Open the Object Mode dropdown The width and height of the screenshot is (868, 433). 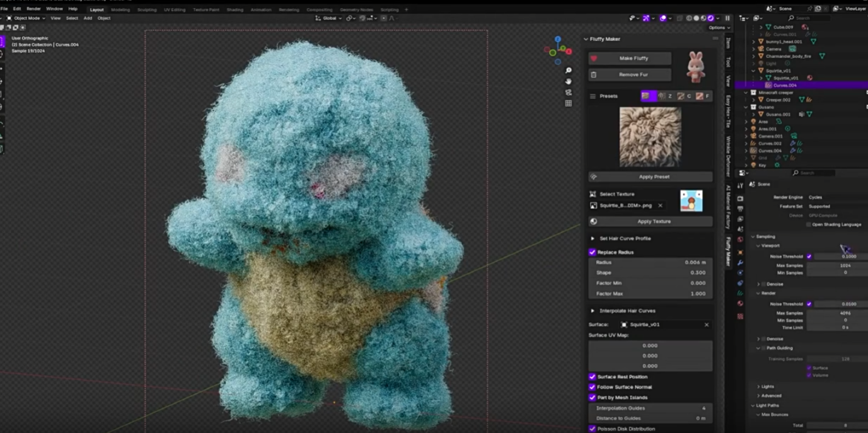[x=25, y=18]
